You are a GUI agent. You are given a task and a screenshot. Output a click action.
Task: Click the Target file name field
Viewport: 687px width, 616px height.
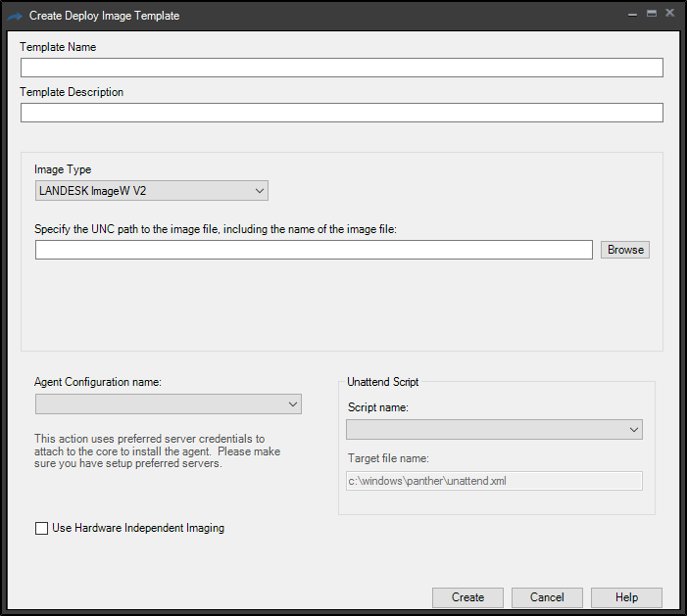click(x=494, y=481)
